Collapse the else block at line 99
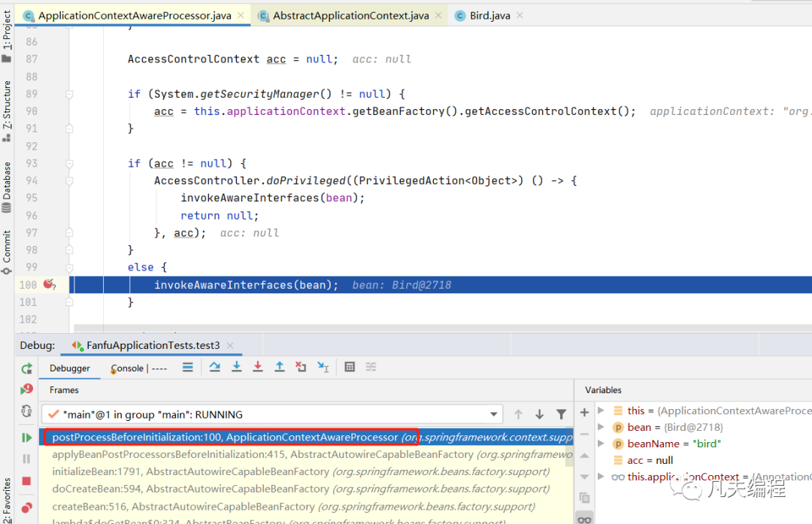This screenshot has height=524, width=812. [69, 268]
